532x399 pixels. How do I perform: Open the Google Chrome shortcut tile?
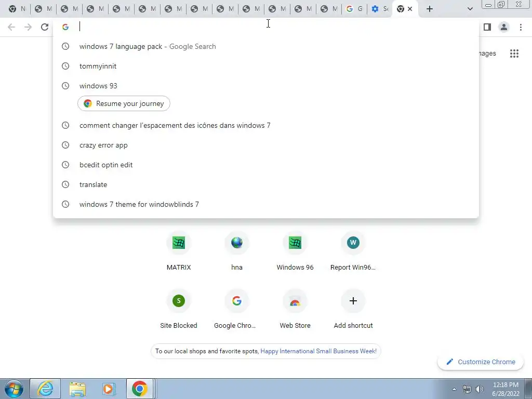(237, 310)
